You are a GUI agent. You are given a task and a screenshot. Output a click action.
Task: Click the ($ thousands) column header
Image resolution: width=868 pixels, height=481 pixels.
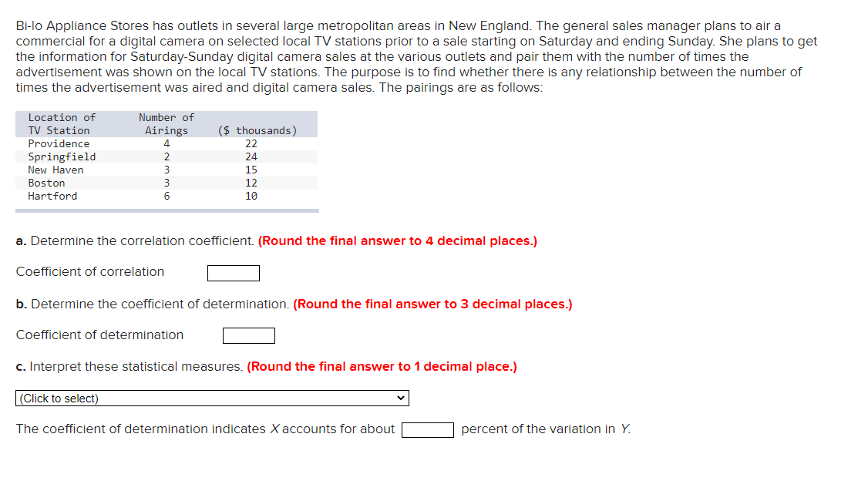(x=257, y=130)
